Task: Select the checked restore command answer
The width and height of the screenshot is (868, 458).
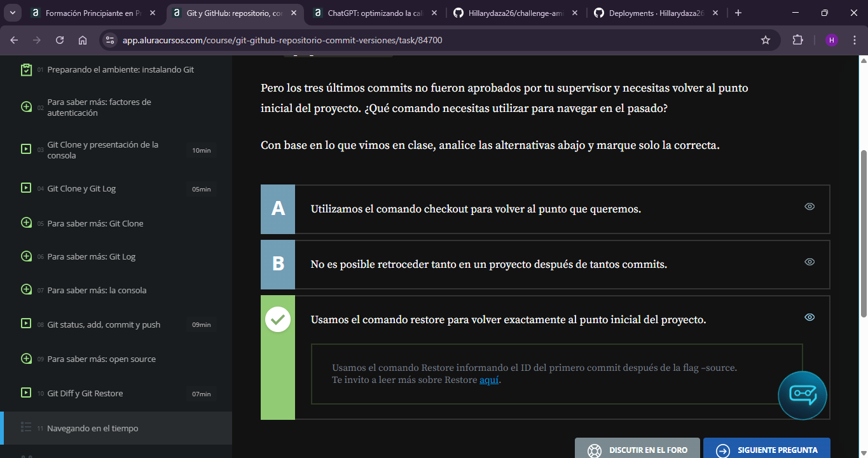Action: click(545, 357)
